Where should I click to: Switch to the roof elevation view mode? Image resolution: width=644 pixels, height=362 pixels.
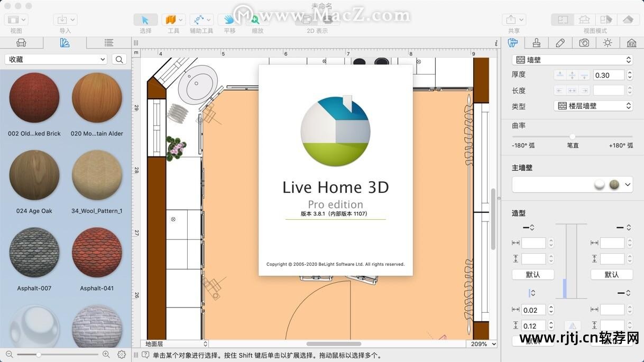(628, 20)
